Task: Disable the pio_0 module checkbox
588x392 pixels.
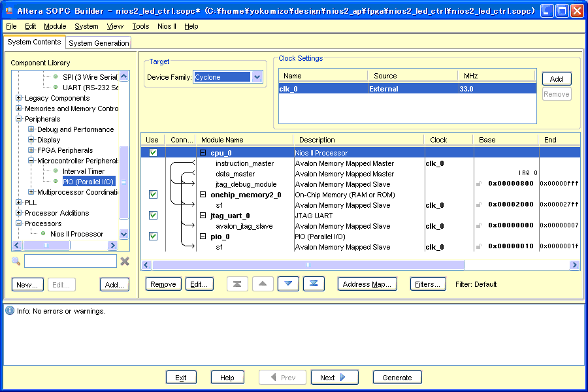Action: tap(153, 237)
